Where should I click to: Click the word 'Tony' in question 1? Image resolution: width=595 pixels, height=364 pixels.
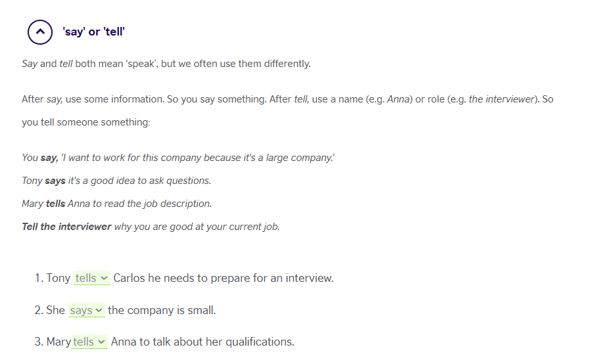(59, 278)
